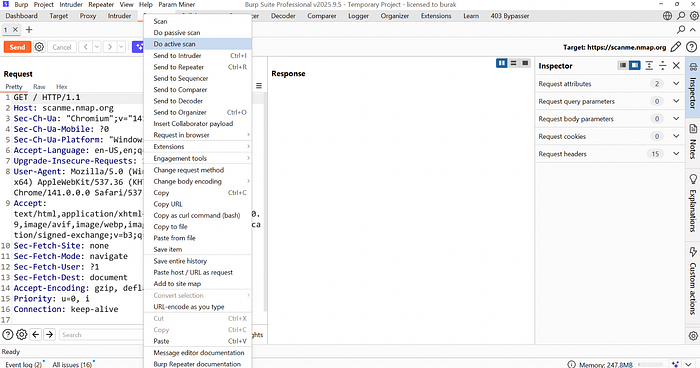700x368 pixels.
Task: Open All issues (16)
Action: (72, 364)
